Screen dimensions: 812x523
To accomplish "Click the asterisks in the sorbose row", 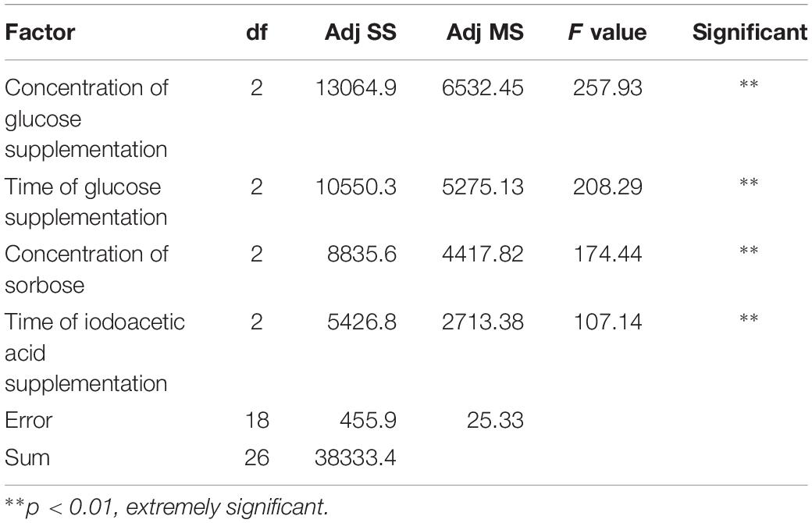I will point(749,251).
